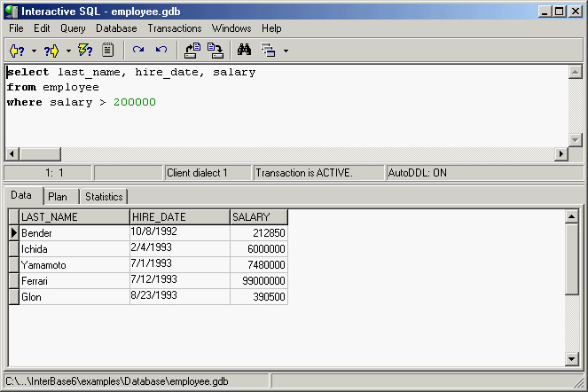588x392 pixels.
Task: Click the Previous Query toolbar icon
Action: coord(17,50)
